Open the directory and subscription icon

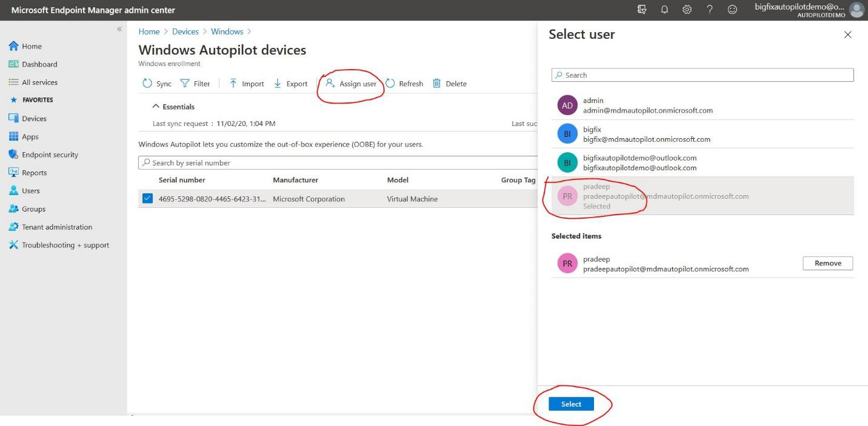642,10
